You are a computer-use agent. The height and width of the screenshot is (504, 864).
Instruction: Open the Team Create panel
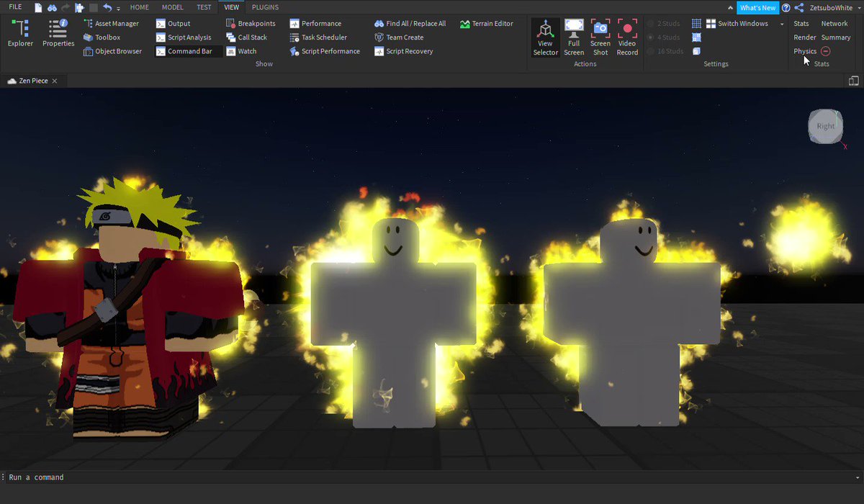399,37
